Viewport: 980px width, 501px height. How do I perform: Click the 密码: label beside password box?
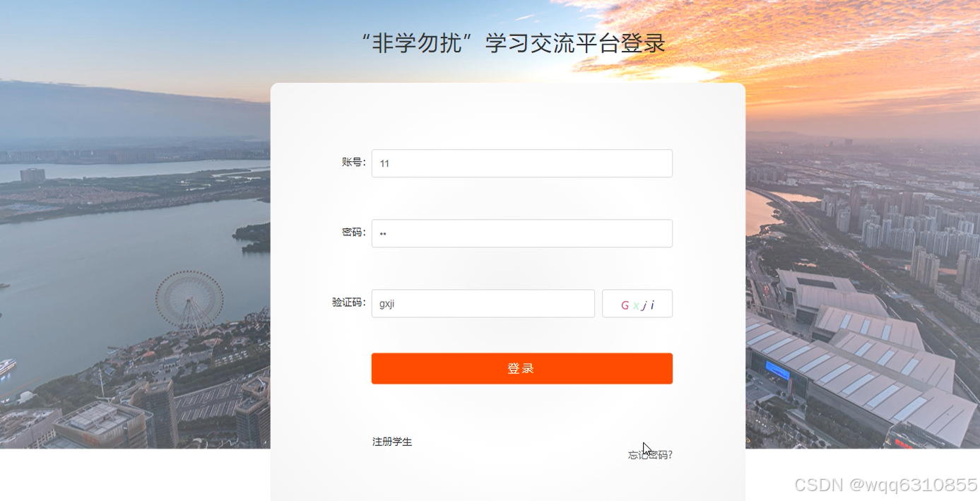351,233
